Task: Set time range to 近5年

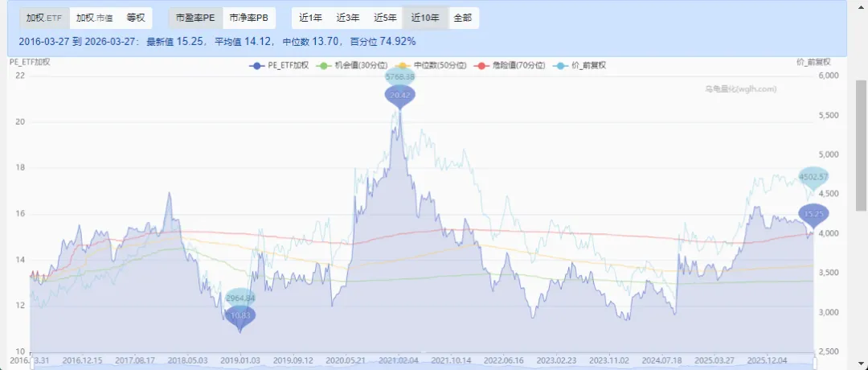Action: (385, 18)
